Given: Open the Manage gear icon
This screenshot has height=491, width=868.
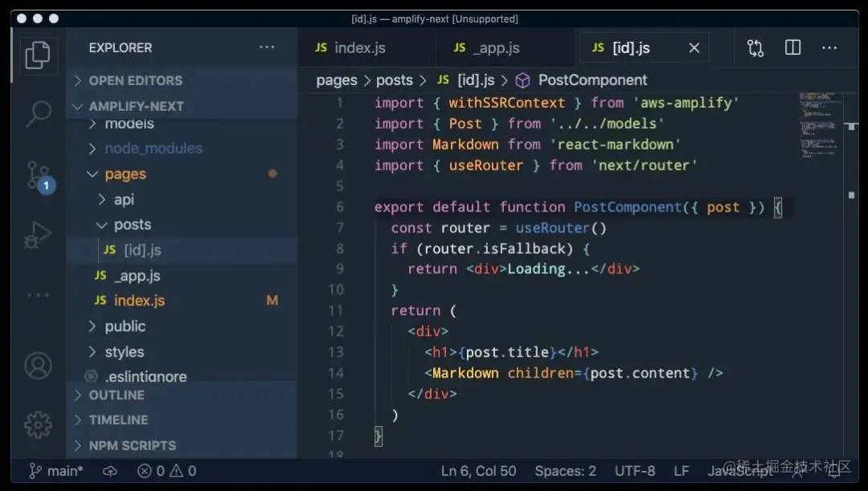Looking at the screenshot, I should coord(38,425).
